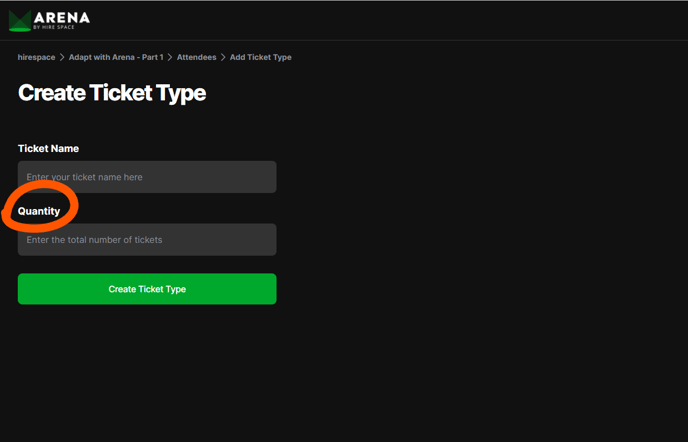Click the 'Create Ticket Type' page heading

(x=112, y=93)
